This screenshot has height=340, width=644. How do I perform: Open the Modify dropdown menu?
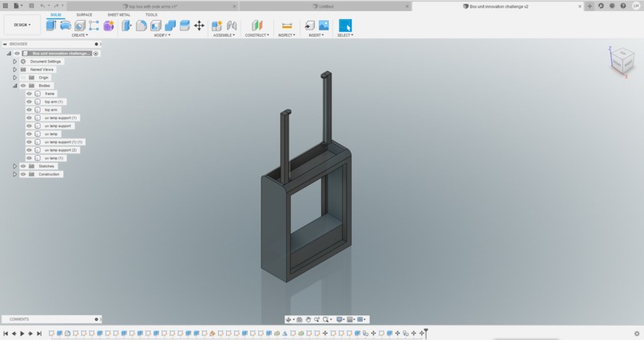coord(162,35)
